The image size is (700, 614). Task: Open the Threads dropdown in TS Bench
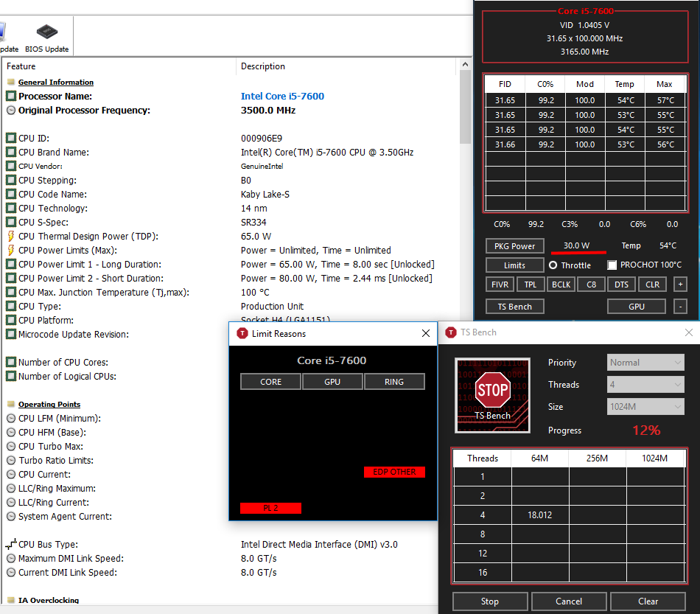[645, 385]
